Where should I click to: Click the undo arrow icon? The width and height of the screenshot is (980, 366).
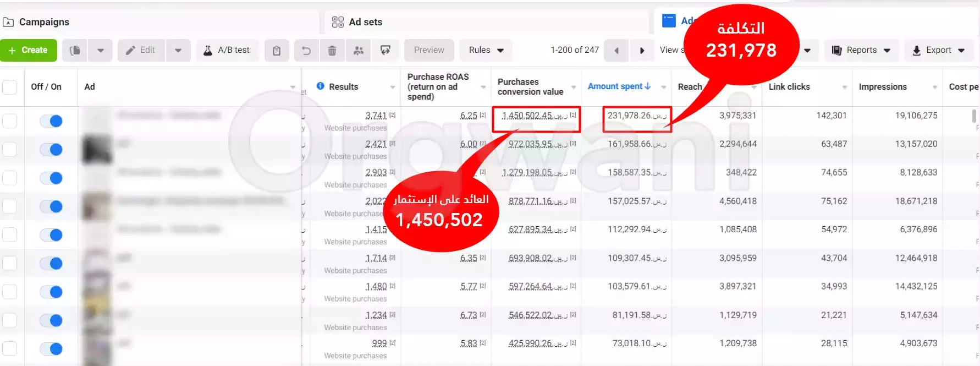[x=306, y=51]
